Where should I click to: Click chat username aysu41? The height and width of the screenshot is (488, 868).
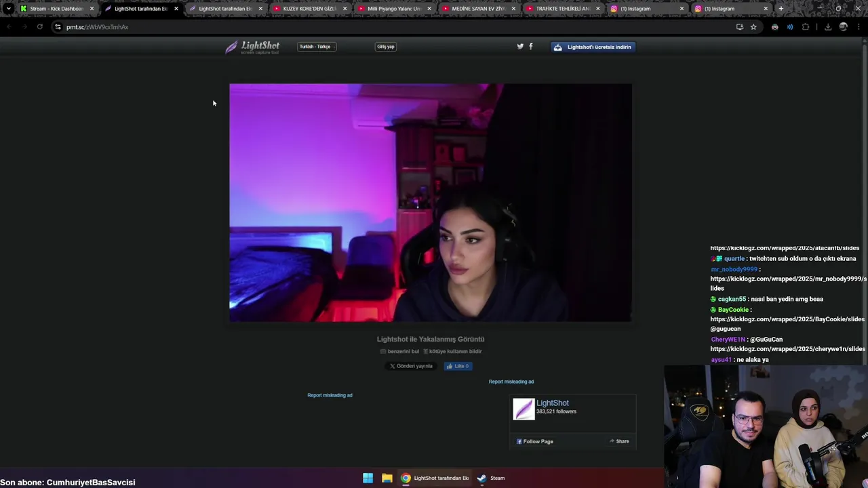click(x=721, y=360)
